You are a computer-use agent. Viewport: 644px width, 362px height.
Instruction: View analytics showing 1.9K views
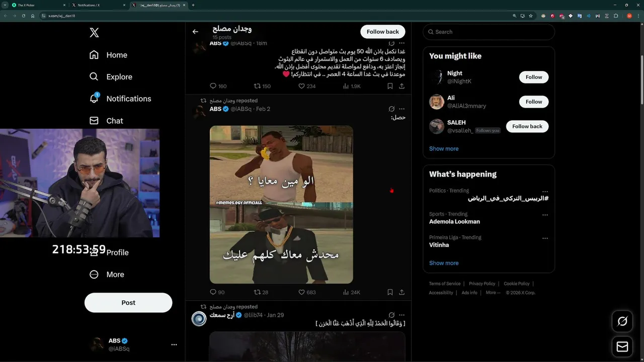[352, 86]
